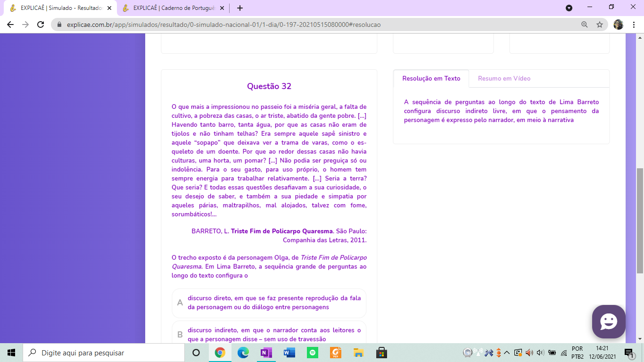644x362 pixels.
Task: Click the scrollbar up arrow
Action: tap(640, 38)
